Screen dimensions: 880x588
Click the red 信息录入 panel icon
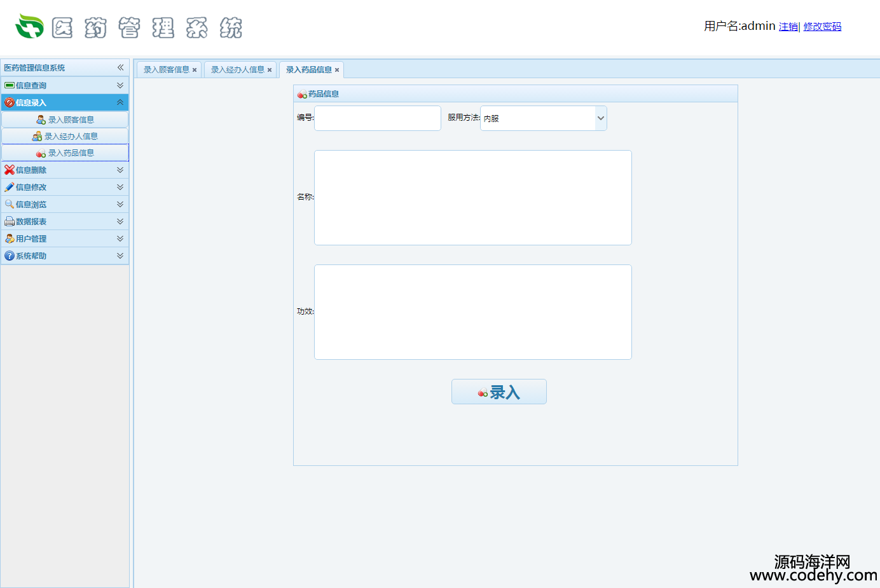click(x=10, y=102)
